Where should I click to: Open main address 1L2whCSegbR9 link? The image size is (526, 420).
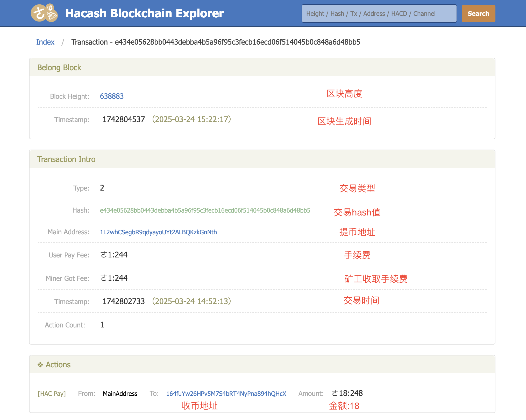[158, 232]
